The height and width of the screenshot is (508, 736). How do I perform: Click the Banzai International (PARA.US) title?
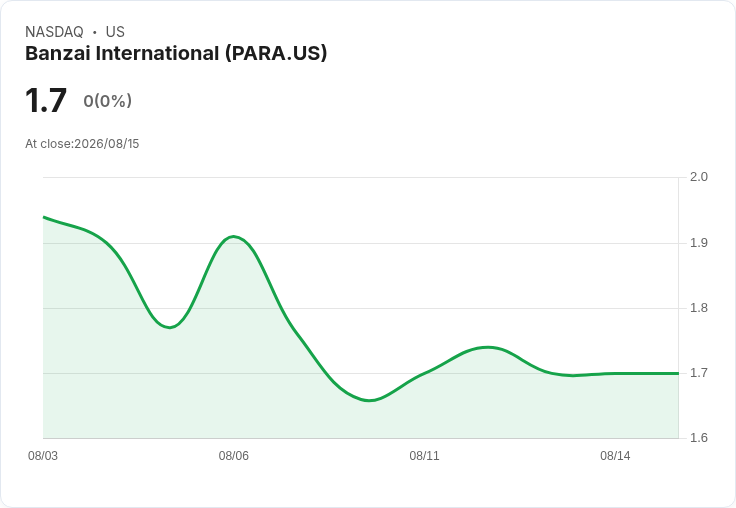click(176, 54)
